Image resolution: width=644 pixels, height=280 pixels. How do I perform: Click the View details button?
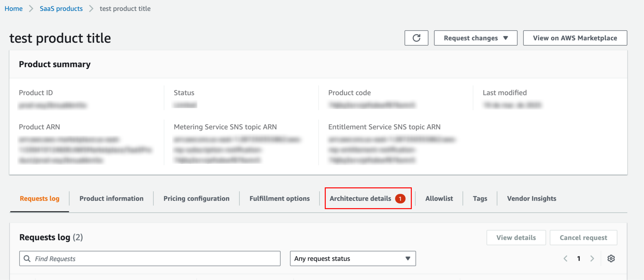[x=516, y=238]
